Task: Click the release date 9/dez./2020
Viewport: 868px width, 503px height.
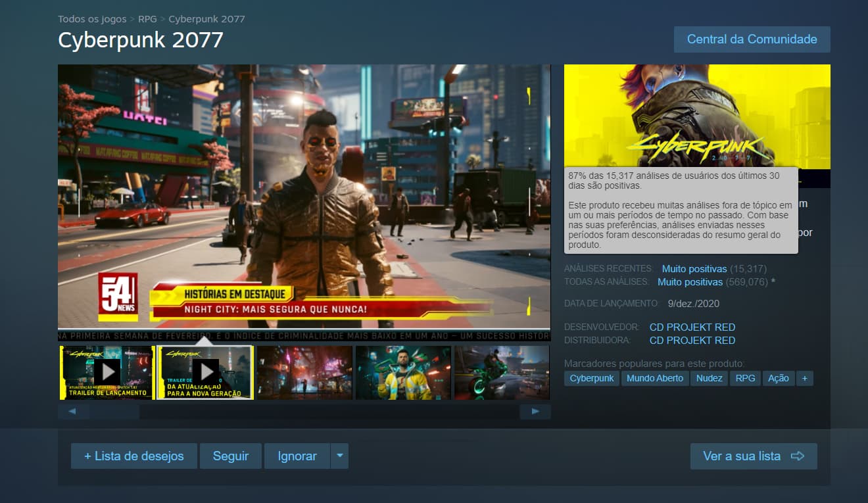Action: 693,304
